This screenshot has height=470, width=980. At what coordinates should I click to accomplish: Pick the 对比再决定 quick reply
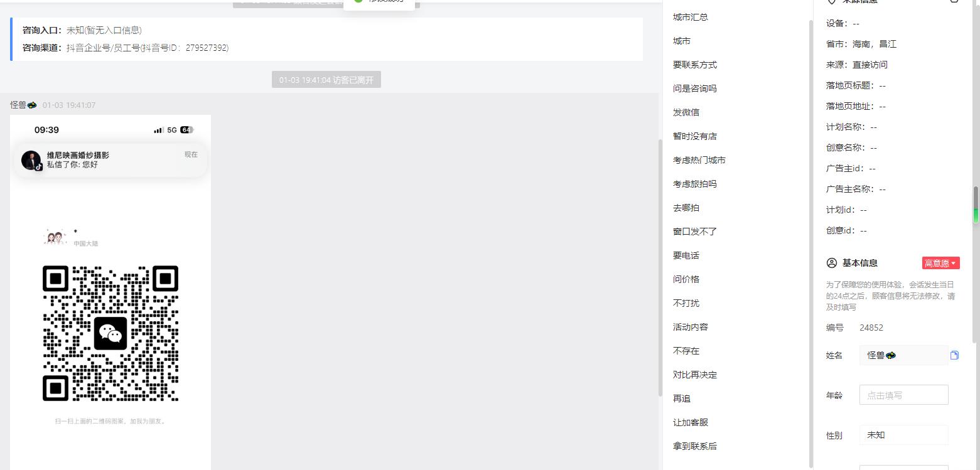(x=695, y=375)
